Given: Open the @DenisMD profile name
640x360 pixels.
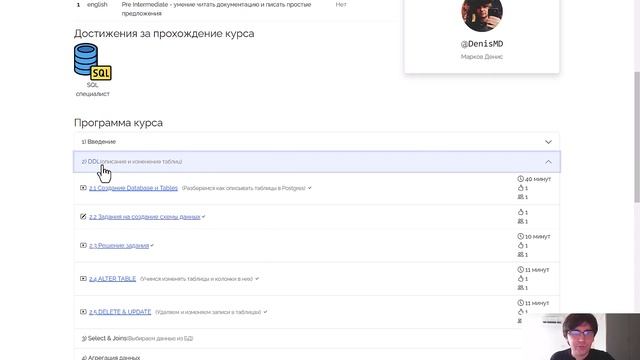Looking at the screenshot, I should point(482,44).
